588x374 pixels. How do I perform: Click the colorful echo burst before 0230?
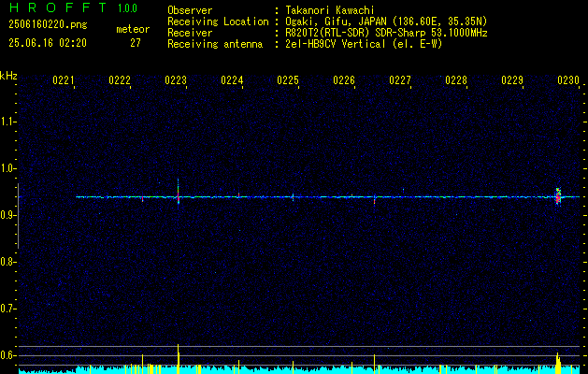click(558, 195)
